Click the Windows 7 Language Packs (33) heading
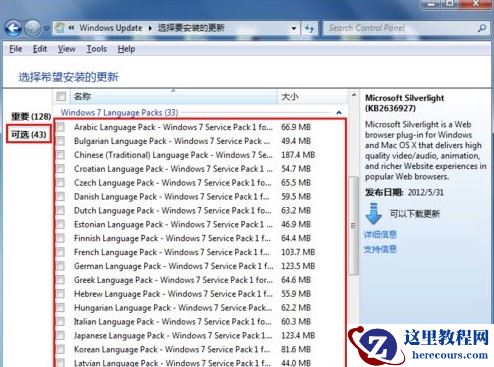The height and width of the screenshot is (367, 494). (x=119, y=113)
